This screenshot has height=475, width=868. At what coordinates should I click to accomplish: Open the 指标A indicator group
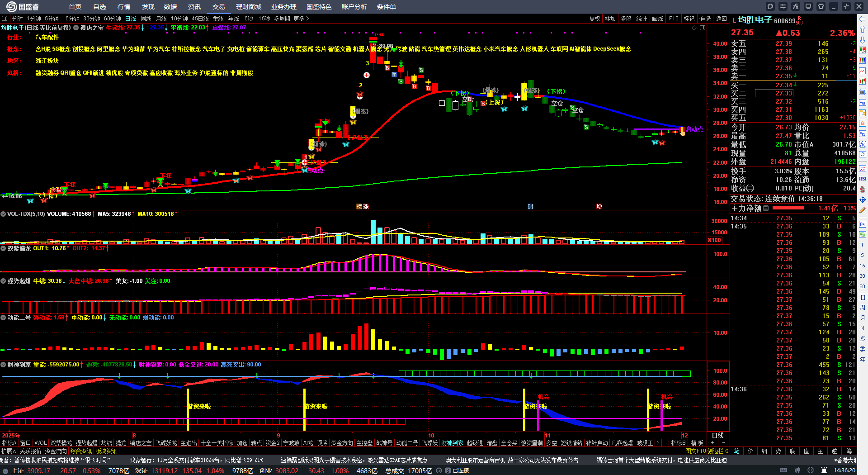click(9, 443)
